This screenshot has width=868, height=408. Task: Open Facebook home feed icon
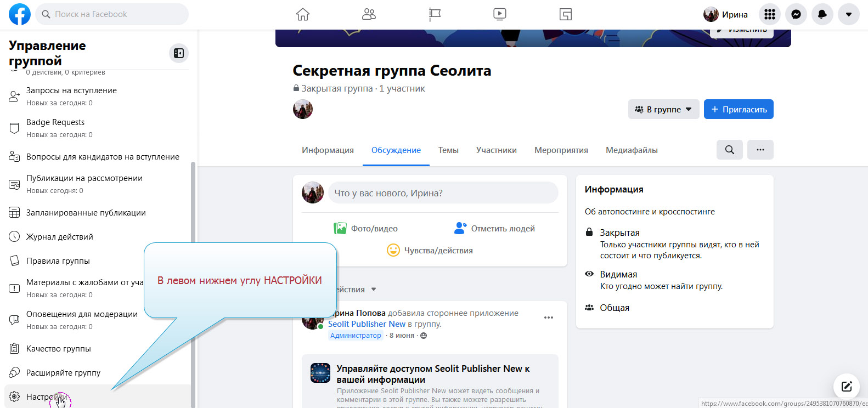click(x=303, y=14)
